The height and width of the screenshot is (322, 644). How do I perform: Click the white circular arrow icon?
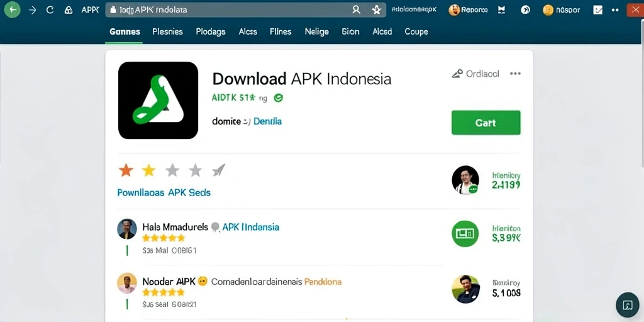tap(525, 10)
